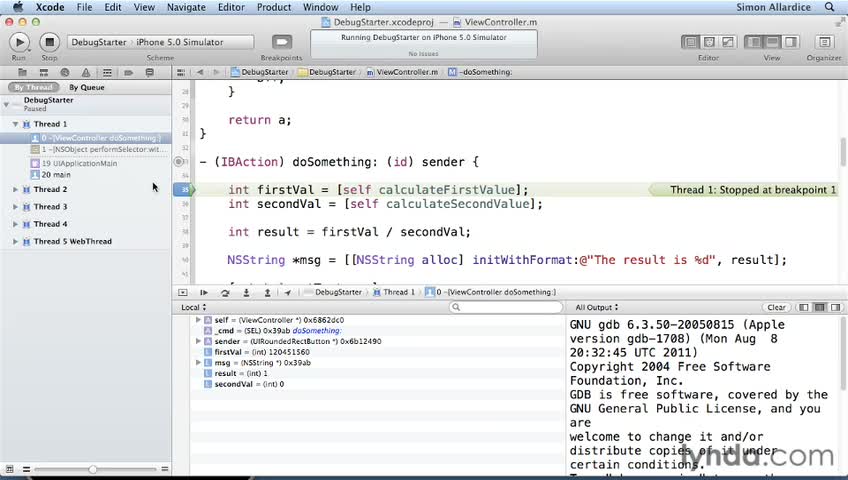Click the Simulate Location icon
This screenshot has width=848, height=480.
point(288,292)
